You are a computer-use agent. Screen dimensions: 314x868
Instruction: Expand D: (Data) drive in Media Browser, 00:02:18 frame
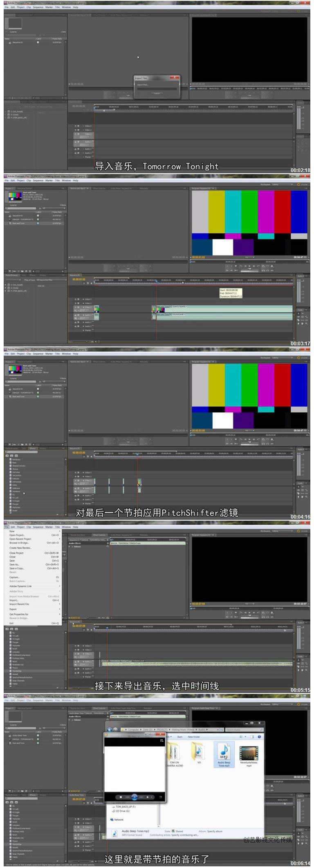click(6, 114)
